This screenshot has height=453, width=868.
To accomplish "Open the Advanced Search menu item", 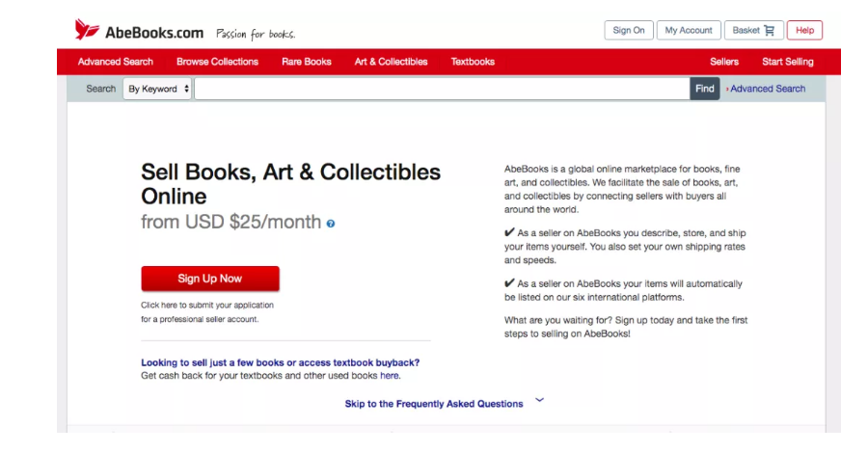I will (115, 62).
